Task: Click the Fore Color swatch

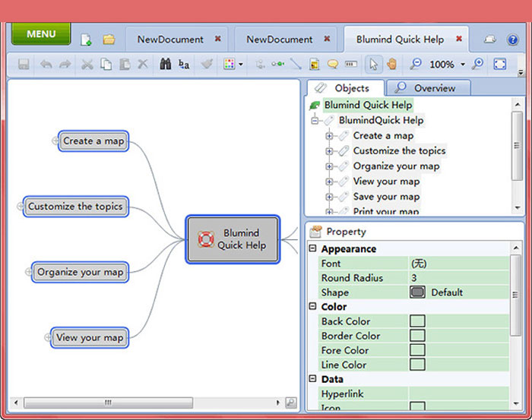Action: [417, 350]
